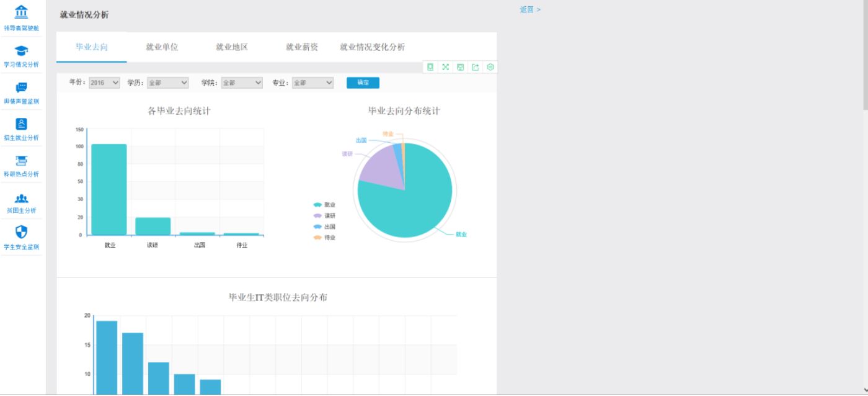Toggle 待业 pie legend entry
Screen dimensions: 868x396
(324, 238)
